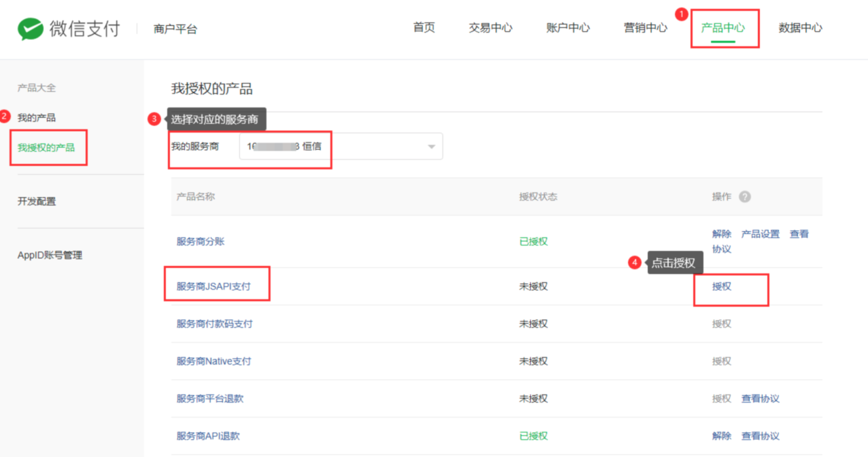The height and width of the screenshot is (457, 868).
Task: Click 产品设置 for 服务商分账
Action: pyautogui.click(x=761, y=234)
